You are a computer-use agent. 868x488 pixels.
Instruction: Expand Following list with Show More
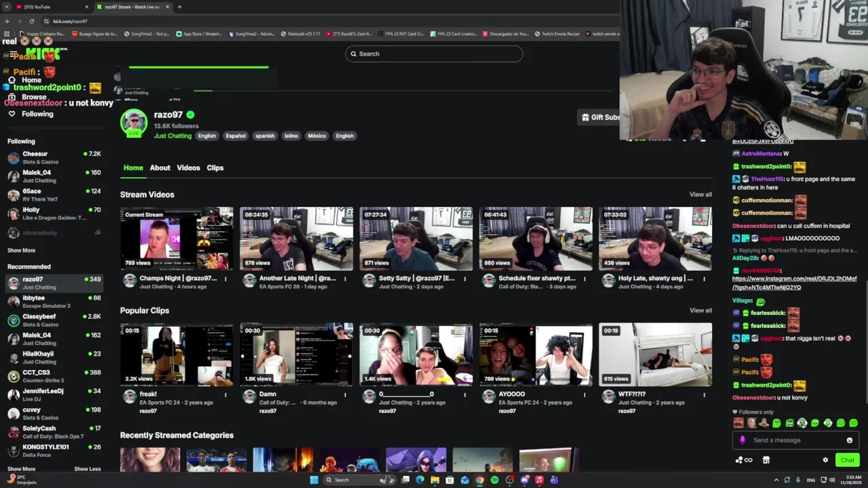coord(21,250)
